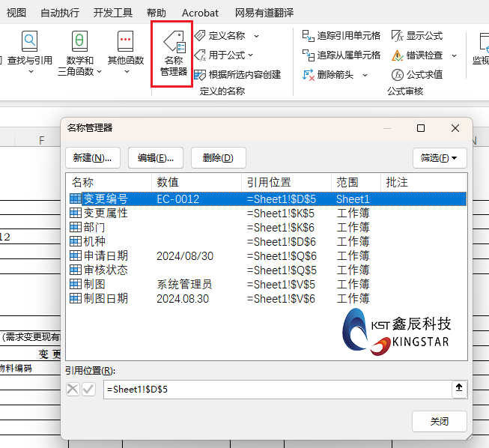Image resolution: width=489 pixels, height=448 pixels.
Task: Click 公式求值 icon
Action: click(x=417, y=74)
